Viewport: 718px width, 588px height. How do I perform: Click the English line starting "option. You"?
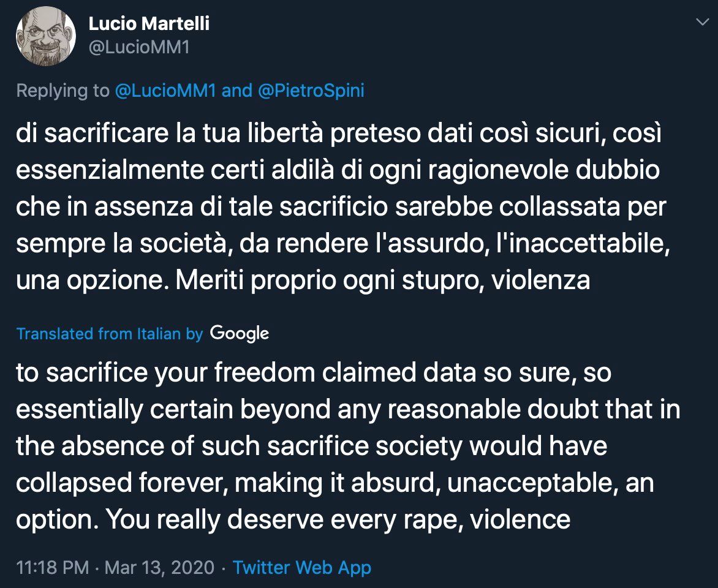click(x=293, y=520)
